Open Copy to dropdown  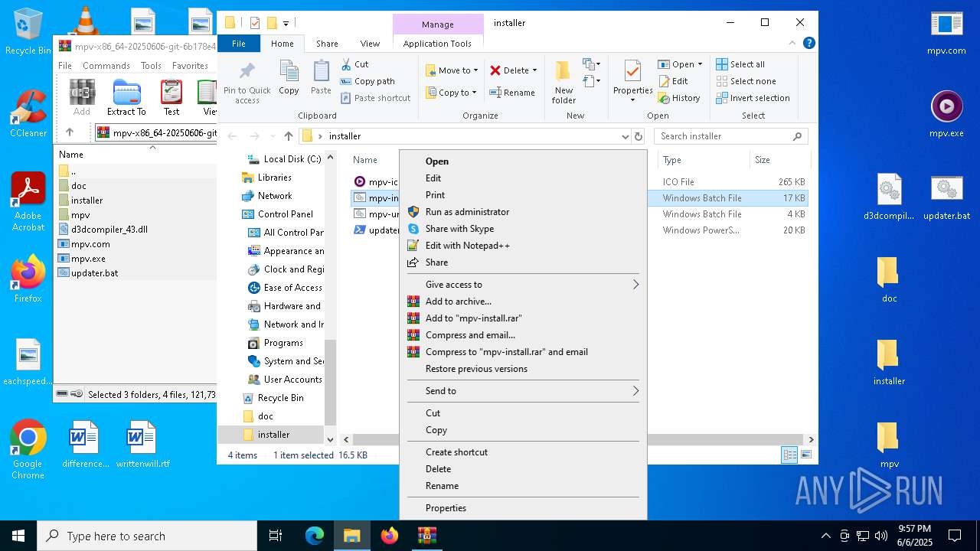(x=452, y=93)
